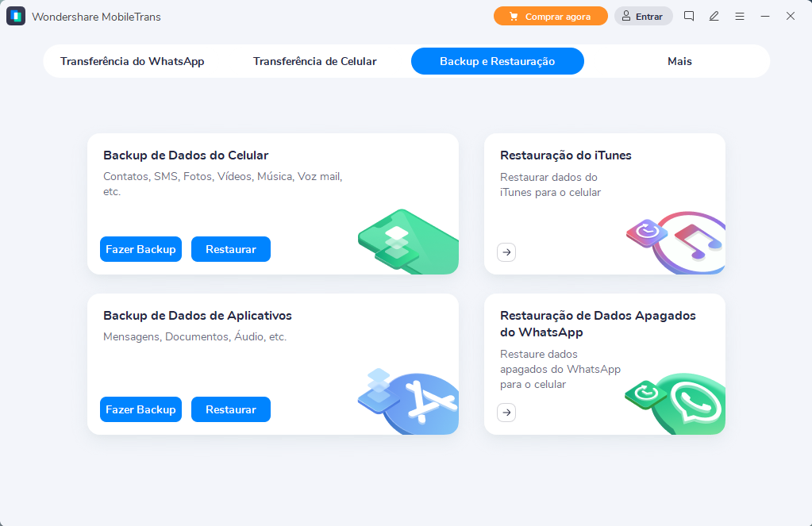Click arrow icon under Restauração do iTunes
Image resolution: width=812 pixels, height=526 pixels.
[506, 252]
